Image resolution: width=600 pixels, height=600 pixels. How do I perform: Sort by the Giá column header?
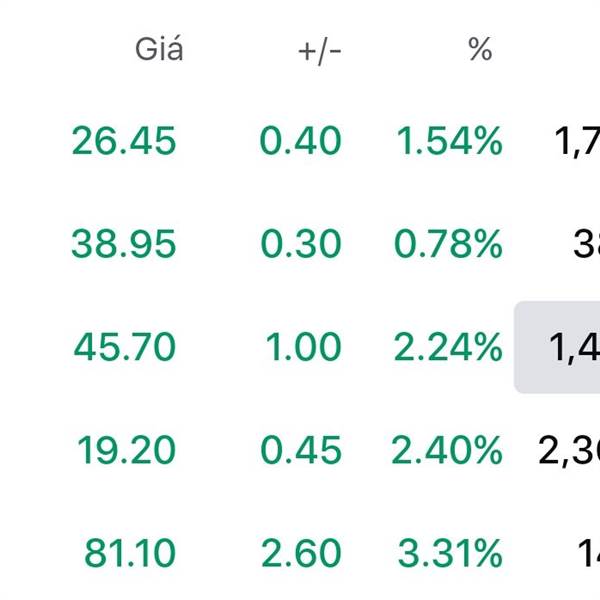[x=159, y=49]
